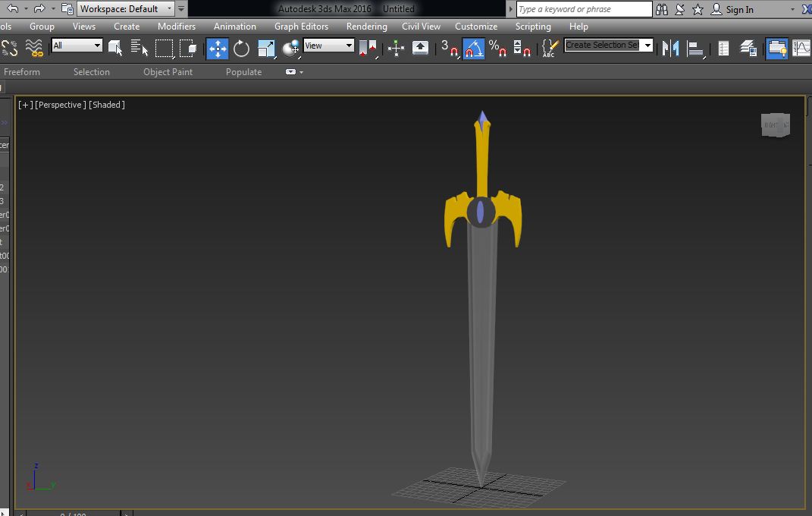Activate the Select and Uniform Scale tool
The image size is (812, 516).
[x=266, y=49]
